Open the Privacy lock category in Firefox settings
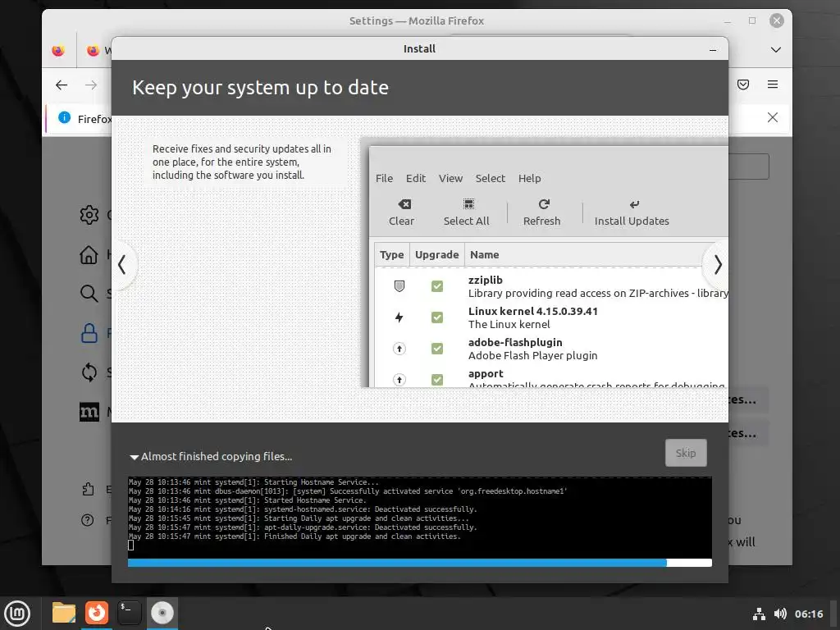The height and width of the screenshot is (630, 840). 89,333
